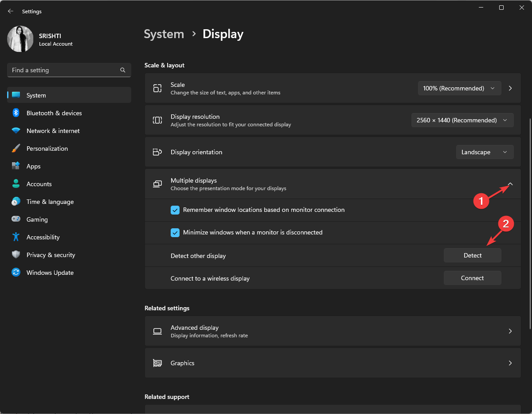
Task: Disable minimize windows when monitor is disconnected
Action: (175, 232)
